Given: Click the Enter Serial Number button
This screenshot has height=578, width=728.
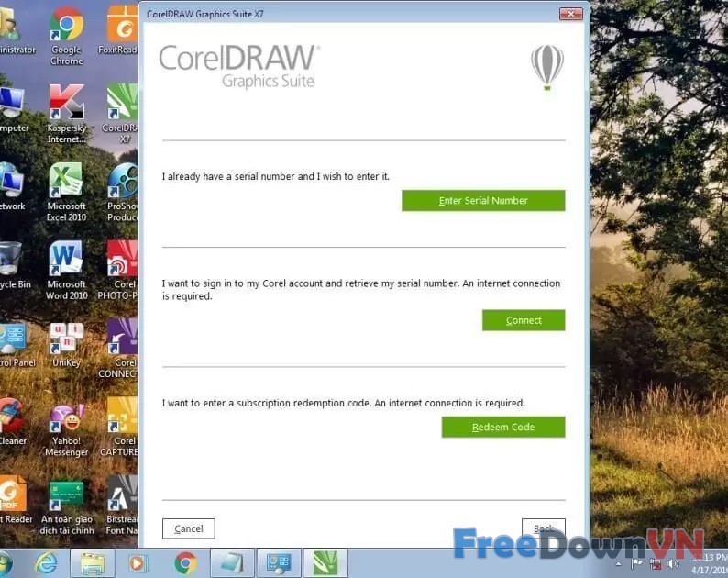Looking at the screenshot, I should [x=483, y=201].
